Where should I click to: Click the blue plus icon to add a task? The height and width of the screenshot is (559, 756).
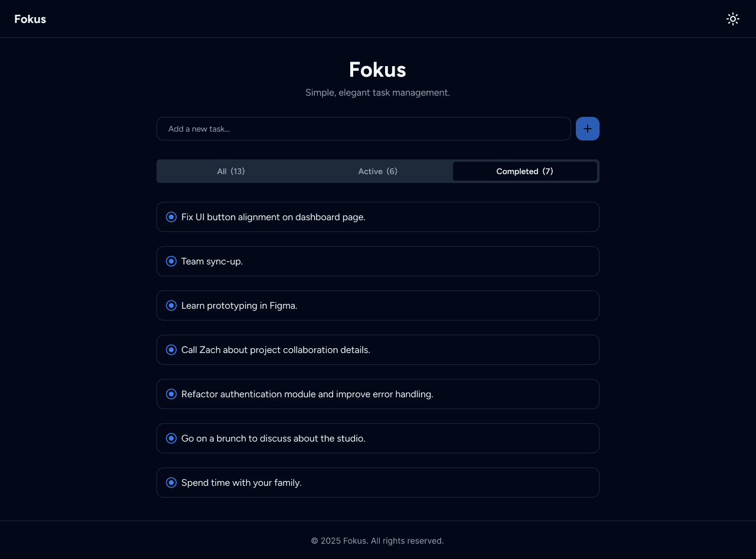pyautogui.click(x=587, y=128)
